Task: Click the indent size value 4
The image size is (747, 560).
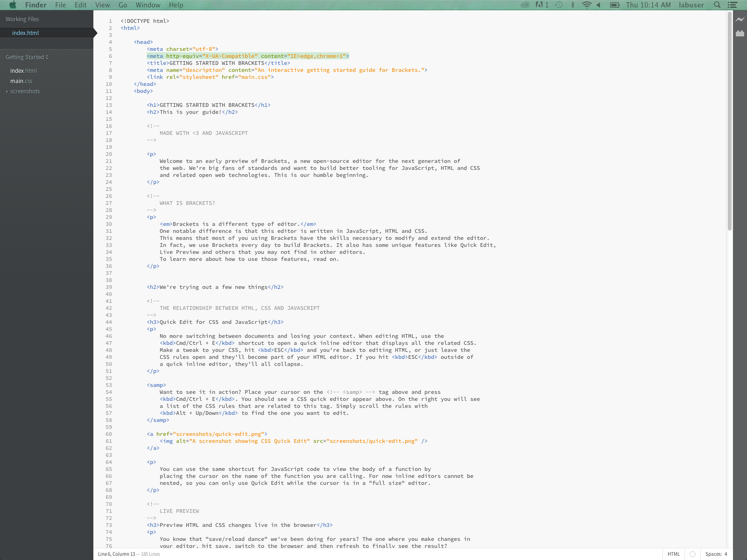Action: pos(726,554)
